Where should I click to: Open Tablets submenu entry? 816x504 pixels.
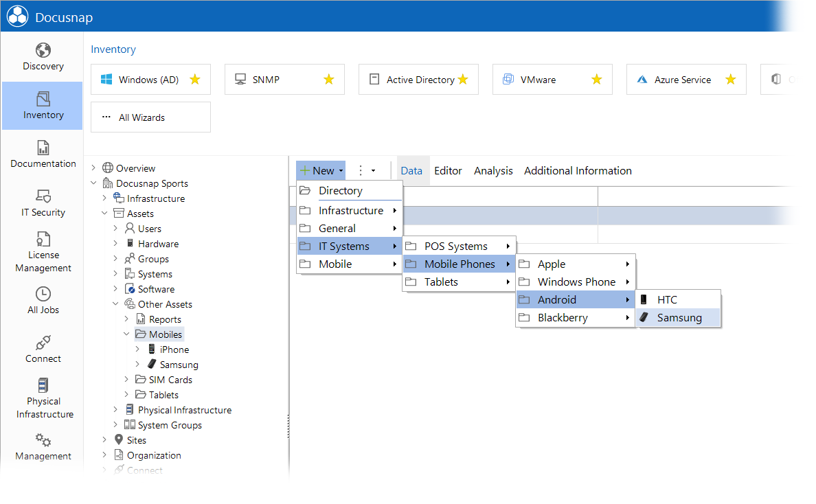459,282
